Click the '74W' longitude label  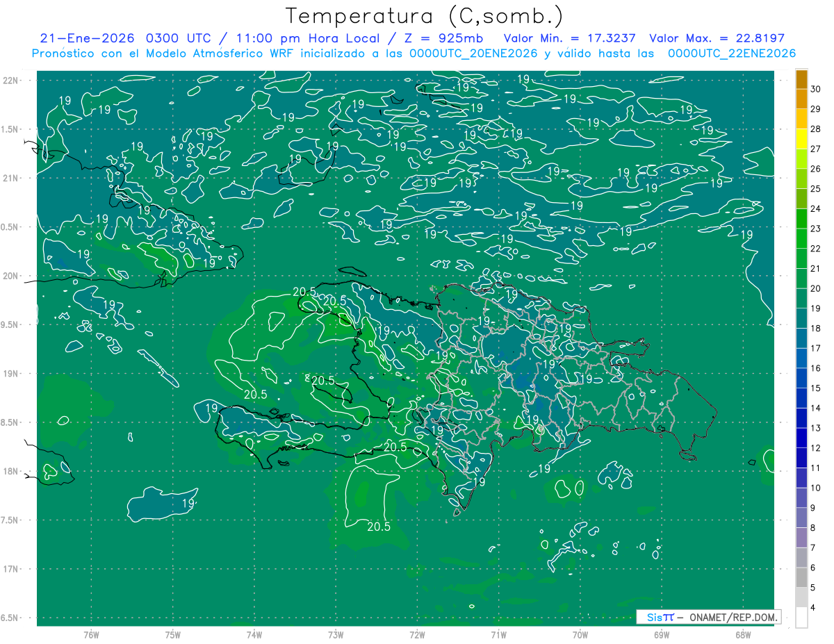coord(254,634)
